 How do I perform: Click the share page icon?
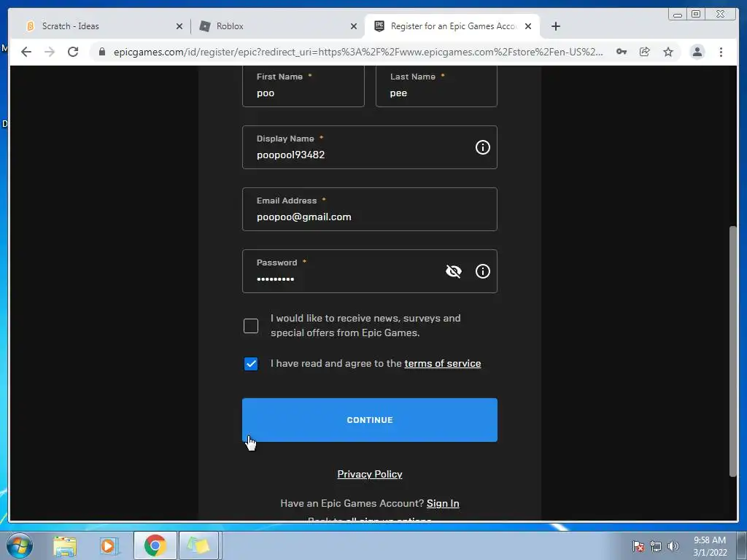(x=645, y=52)
